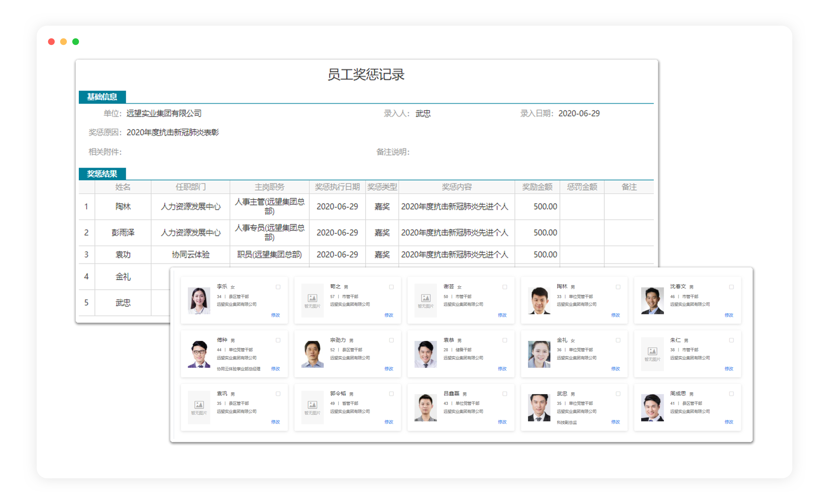
Task: Click the 2020年度抗击新冠肺炎表彰 reason text
Action: tap(173, 133)
